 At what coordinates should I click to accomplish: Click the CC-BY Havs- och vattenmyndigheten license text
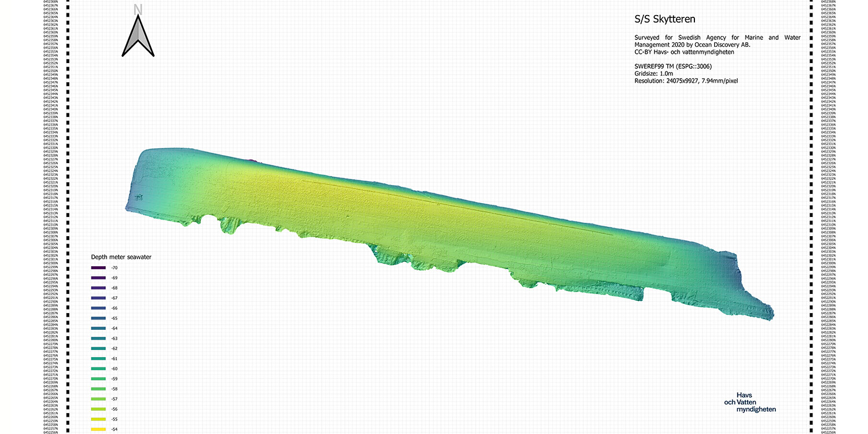coord(684,52)
